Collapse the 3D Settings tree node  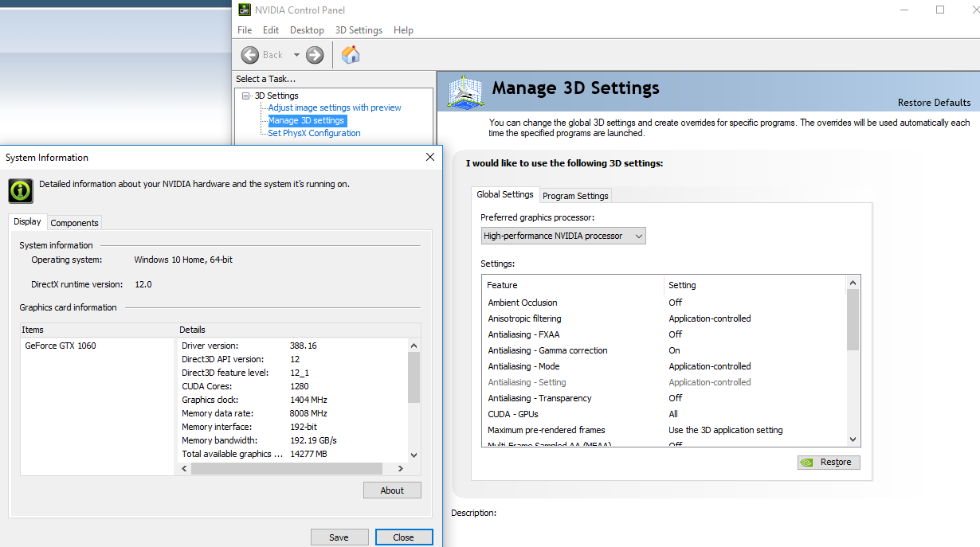pyautogui.click(x=246, y=96)
